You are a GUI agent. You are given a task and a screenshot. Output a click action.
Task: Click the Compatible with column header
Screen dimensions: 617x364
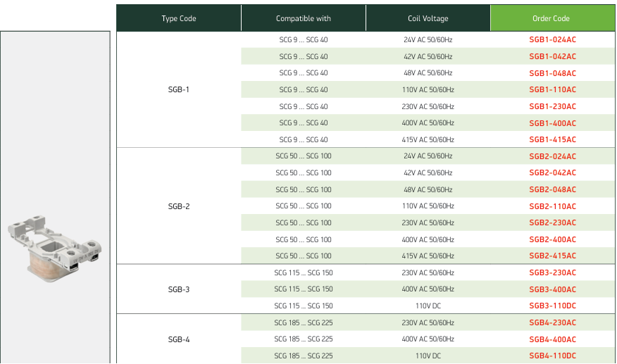point(304,18)
